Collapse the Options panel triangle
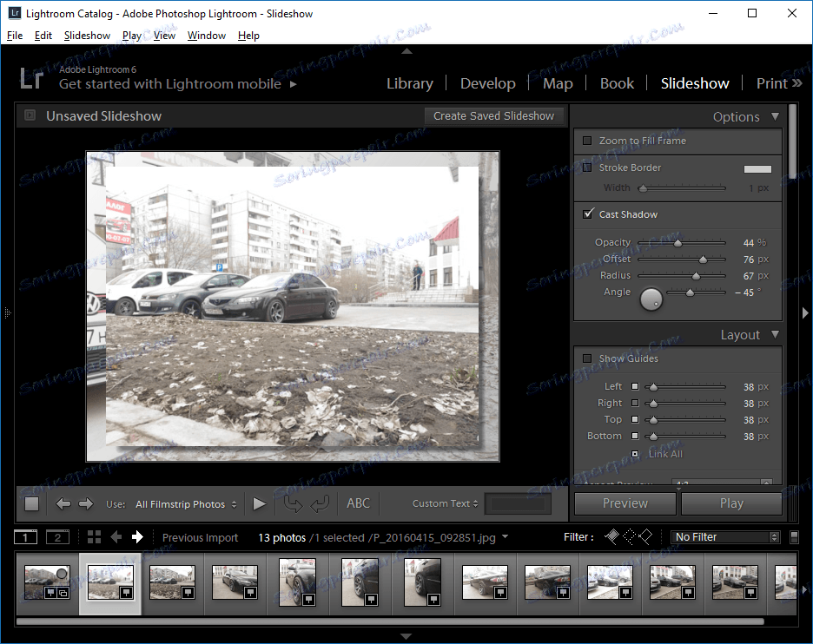This screenshot has height=644, width=813. click(x=775, y=116)
